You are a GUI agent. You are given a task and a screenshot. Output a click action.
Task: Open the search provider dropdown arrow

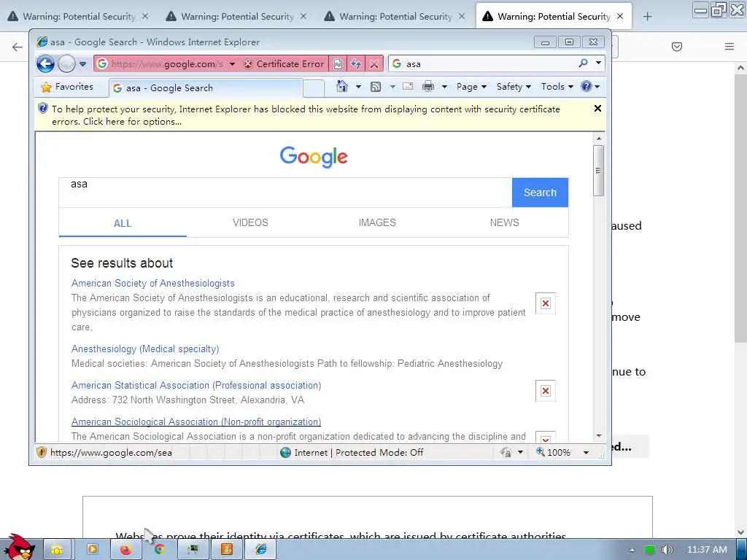[x=598, y=63]
